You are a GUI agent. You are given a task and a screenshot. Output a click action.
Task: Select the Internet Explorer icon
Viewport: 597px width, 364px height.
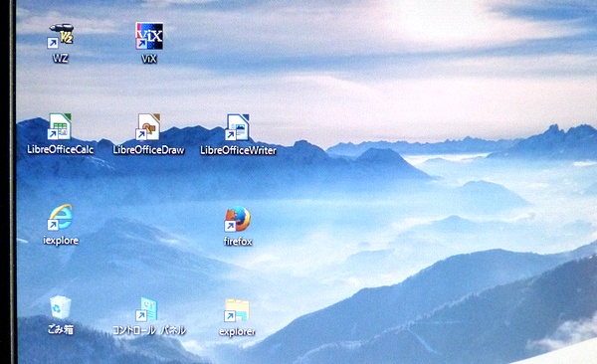click(x=60, y=217)
